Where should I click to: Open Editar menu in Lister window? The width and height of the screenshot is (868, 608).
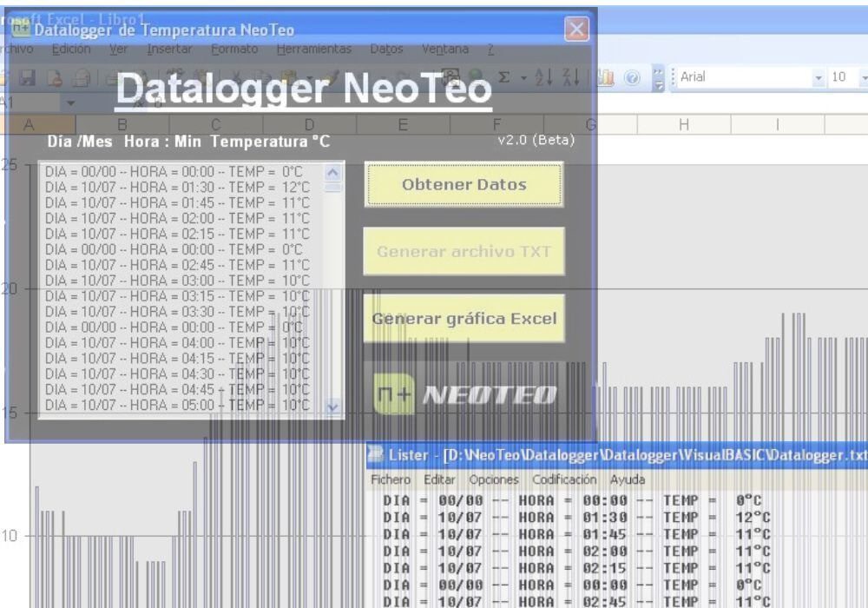point(439,479)
